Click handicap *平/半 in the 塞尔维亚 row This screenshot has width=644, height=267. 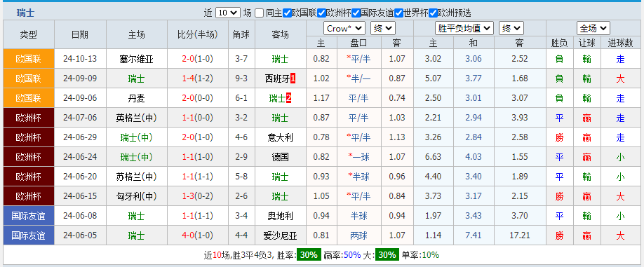click(359, 59)
